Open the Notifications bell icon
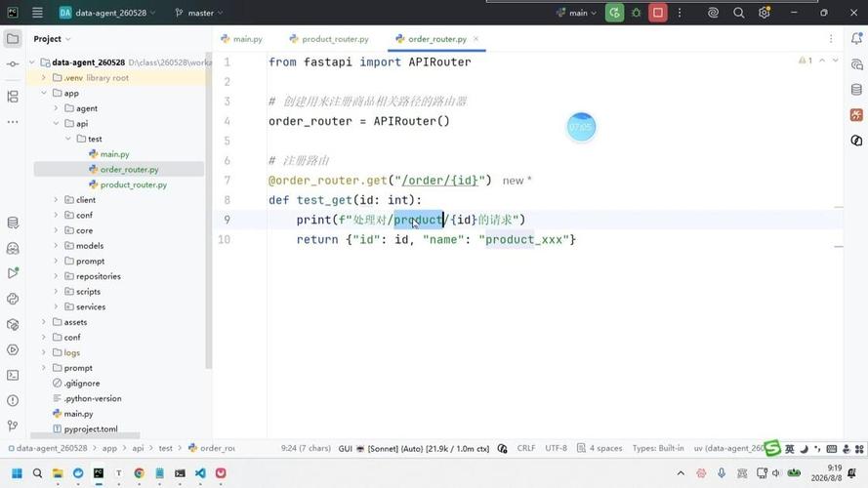 pos(856,38)
